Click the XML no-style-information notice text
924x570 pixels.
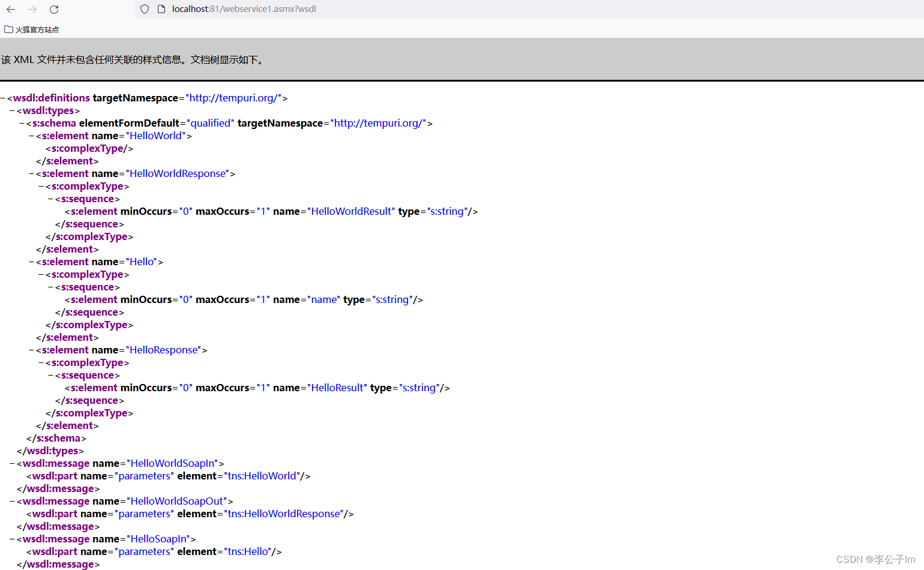click(x=133, y=60)
